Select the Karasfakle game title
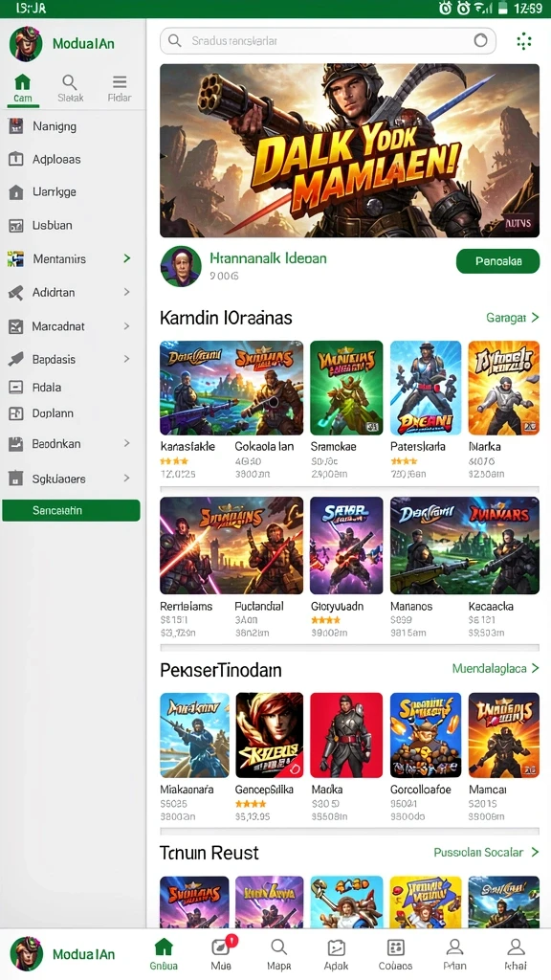Screen dimensions: 551x980 point(187,447)
